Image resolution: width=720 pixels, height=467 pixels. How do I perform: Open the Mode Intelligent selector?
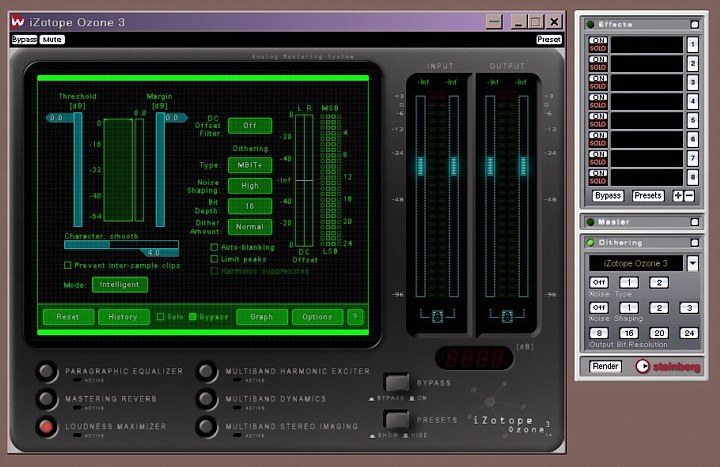120,285
